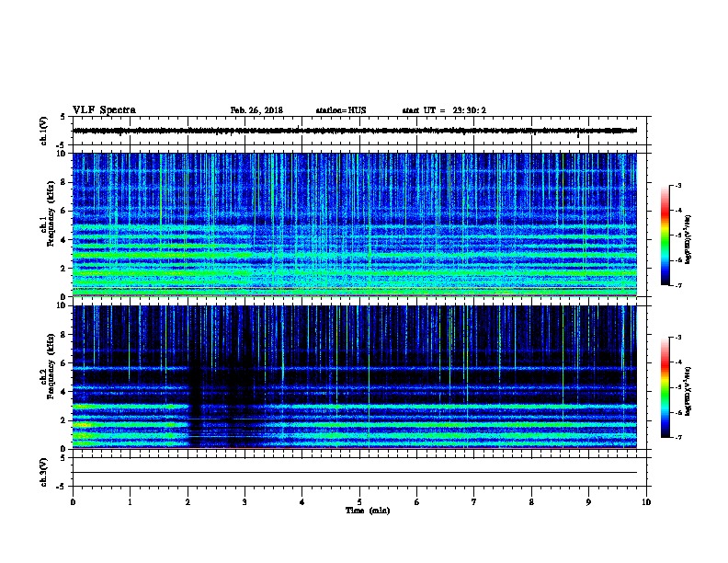Screen dimensions: 728x563
Task: Click the ch.1 'Frequency (kHz)' axis label
Action: 51,214
